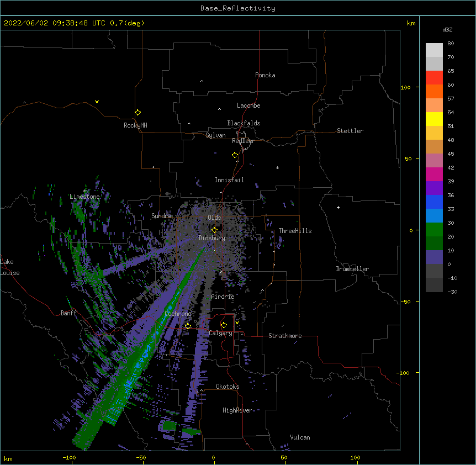Click the yellow diamond marker between Olds and Didsbury
Viewport: 476px width, 465px height.
[214, 230]
